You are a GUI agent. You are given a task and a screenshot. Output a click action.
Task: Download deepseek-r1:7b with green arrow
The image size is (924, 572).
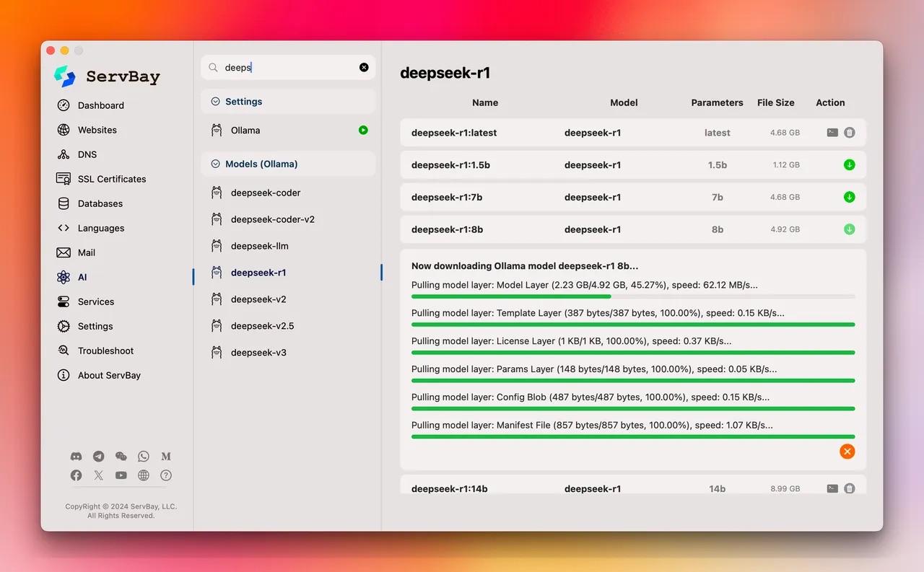[850, 197]
